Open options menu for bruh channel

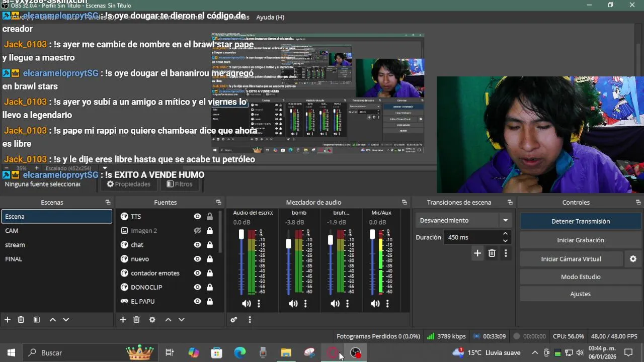(x=347, y=304)
